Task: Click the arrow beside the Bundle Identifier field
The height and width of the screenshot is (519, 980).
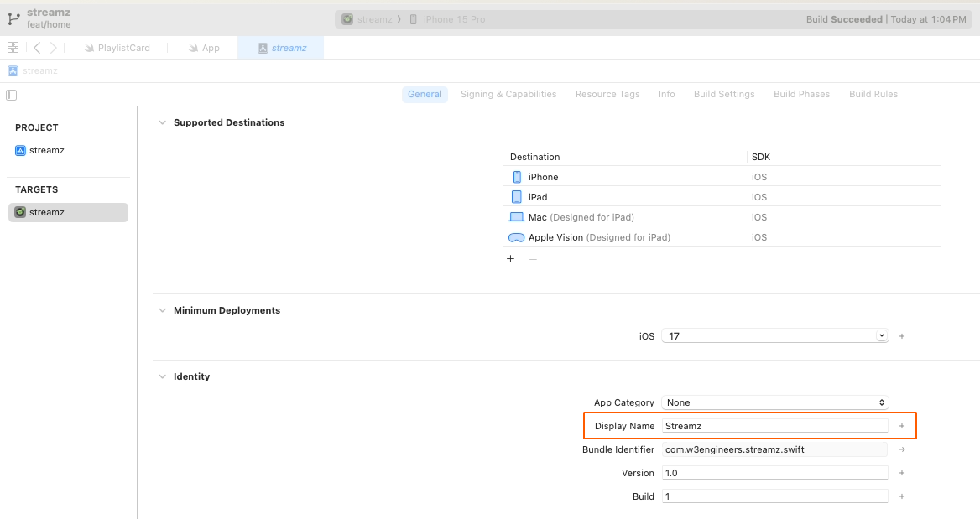Action: (x=902, y=449)
